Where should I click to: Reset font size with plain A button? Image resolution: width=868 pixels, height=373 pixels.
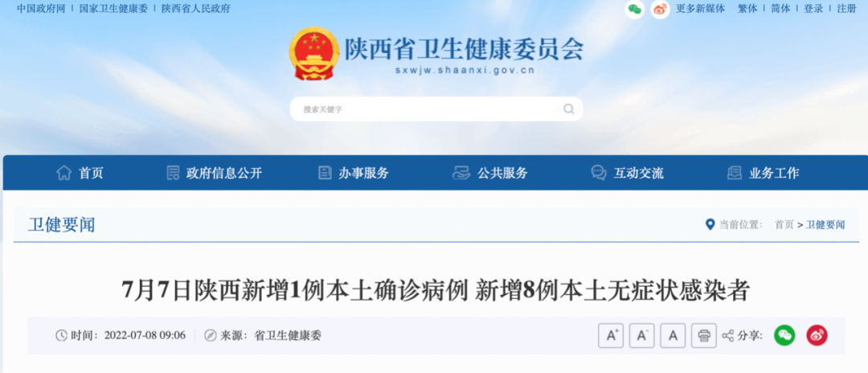click(x=673, y=335)
